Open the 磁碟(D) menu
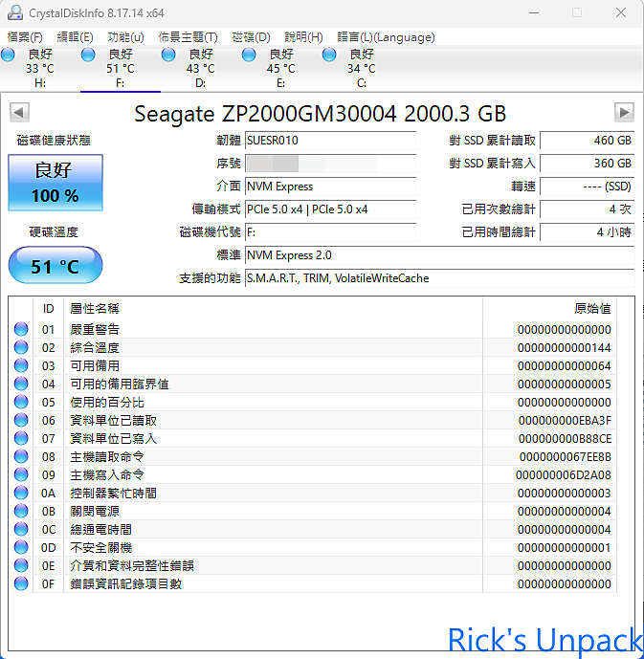 (251, 37)
